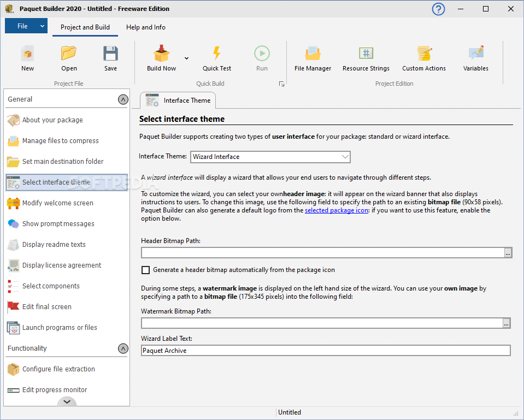Click the sidebar scroll-down chevron
This screenshot has width=524, height=420.
(67, 401)
